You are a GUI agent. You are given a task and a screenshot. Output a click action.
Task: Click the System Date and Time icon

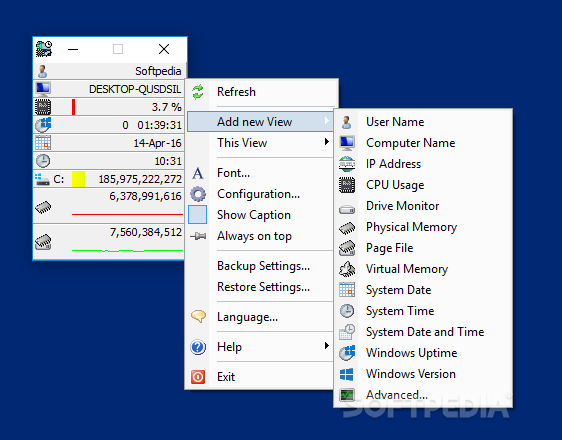click(x=347, y=332)
